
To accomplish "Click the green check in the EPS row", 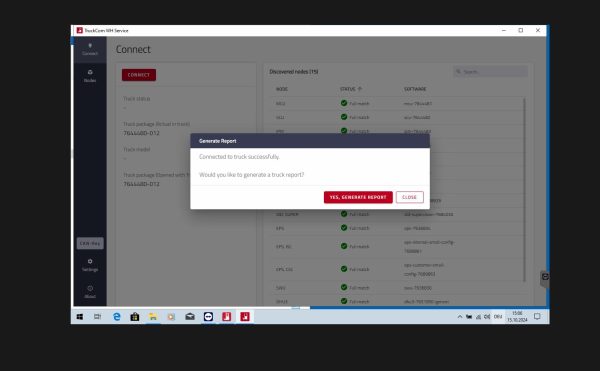I will pyautogui.click(x=344, y=228).
